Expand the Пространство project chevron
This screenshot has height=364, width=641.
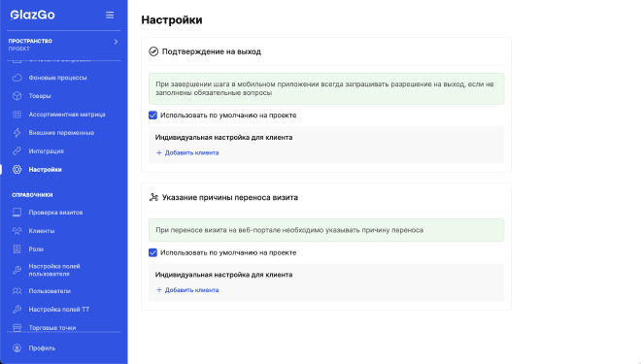(x=116, y=42)
